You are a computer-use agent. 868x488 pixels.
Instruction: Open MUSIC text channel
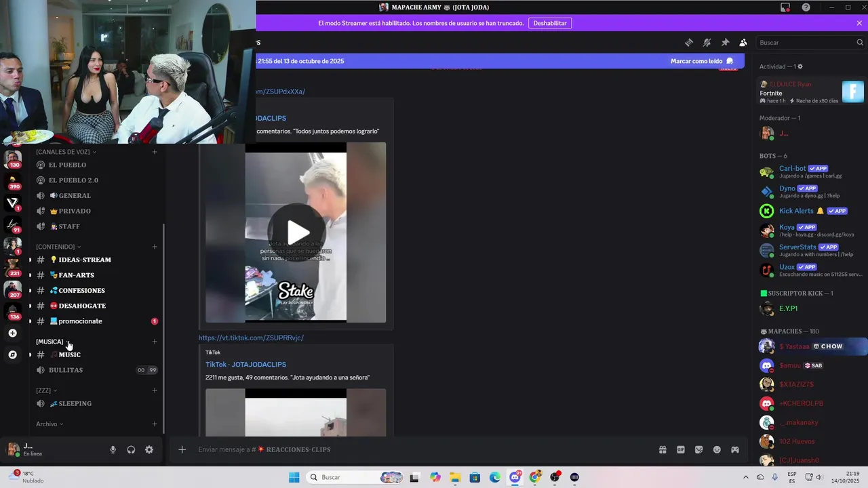pos(96,354)
